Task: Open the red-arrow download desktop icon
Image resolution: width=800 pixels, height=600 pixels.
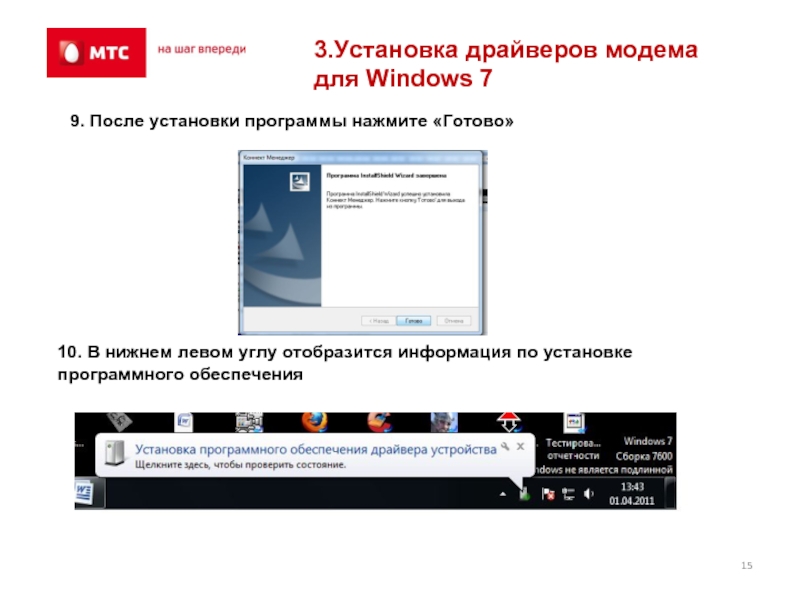Action: [x=509, y=422]
